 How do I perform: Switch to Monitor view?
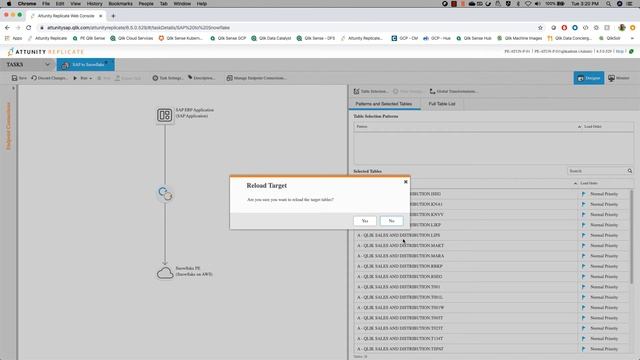pos(619,78)
